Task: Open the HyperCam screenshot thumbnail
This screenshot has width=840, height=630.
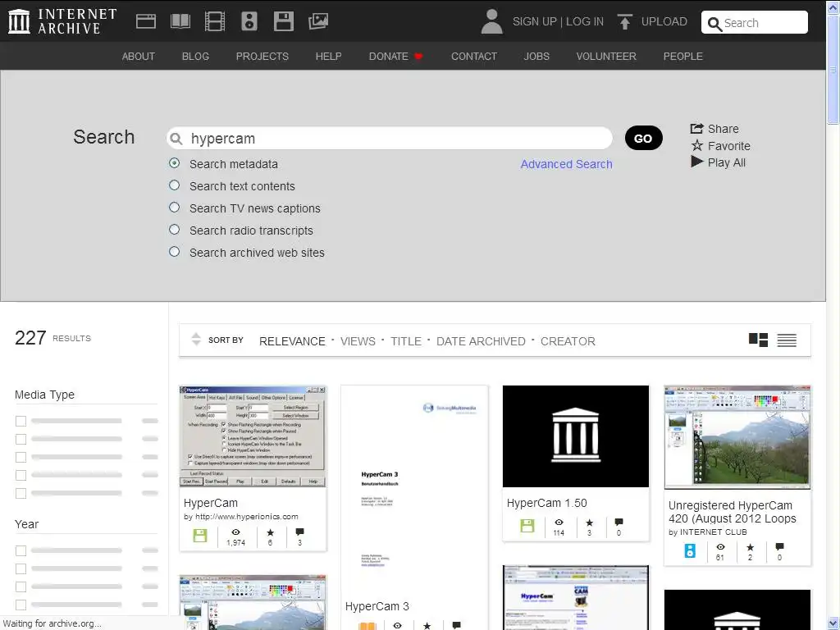Action: pyautogui.click(x=253, y=436)
